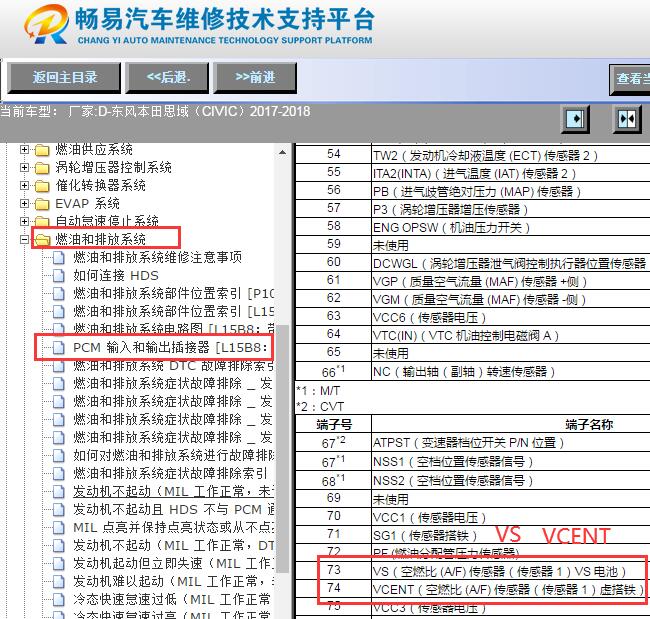Open 如何对燃油和排放系统进行故障排除 document
This screenshot has height=619, width=650.
tap(173, 455)
